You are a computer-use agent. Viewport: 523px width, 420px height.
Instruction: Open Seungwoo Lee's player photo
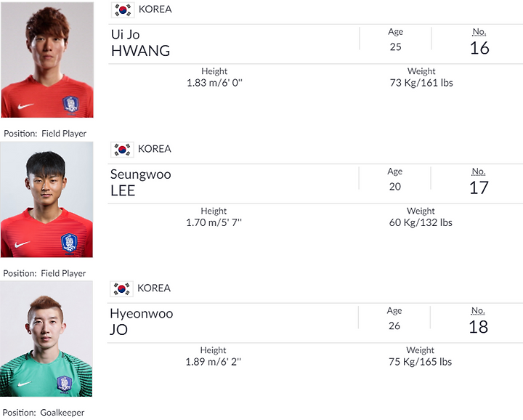click(x=46, y=200)
